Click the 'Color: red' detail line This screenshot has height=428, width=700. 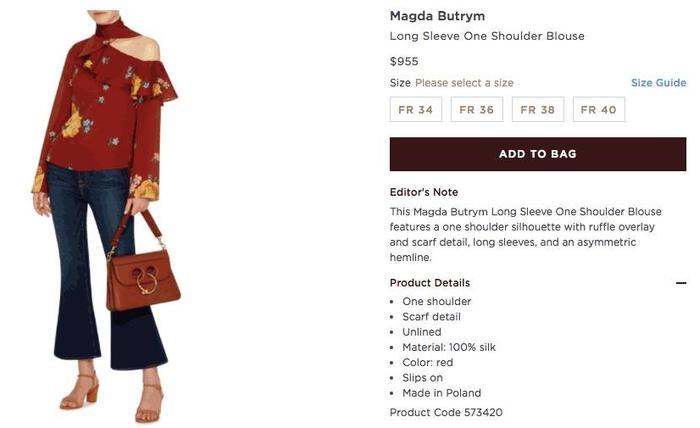coord(428,362)
